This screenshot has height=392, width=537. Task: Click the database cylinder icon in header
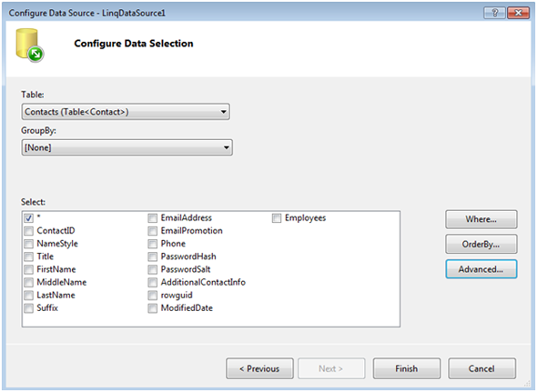click(x=29, y=45)
